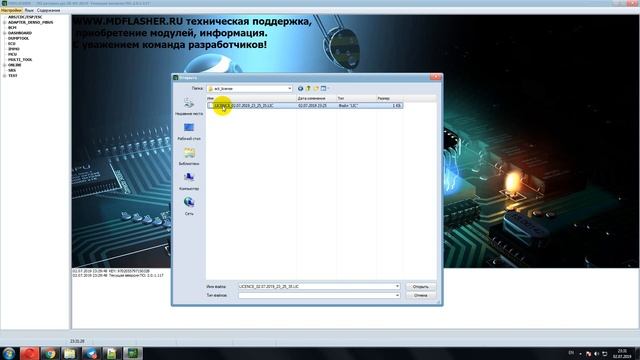Viewport: 640px width, 360px height.
Task: Sort files by Размер column
Action: (389, 98)
